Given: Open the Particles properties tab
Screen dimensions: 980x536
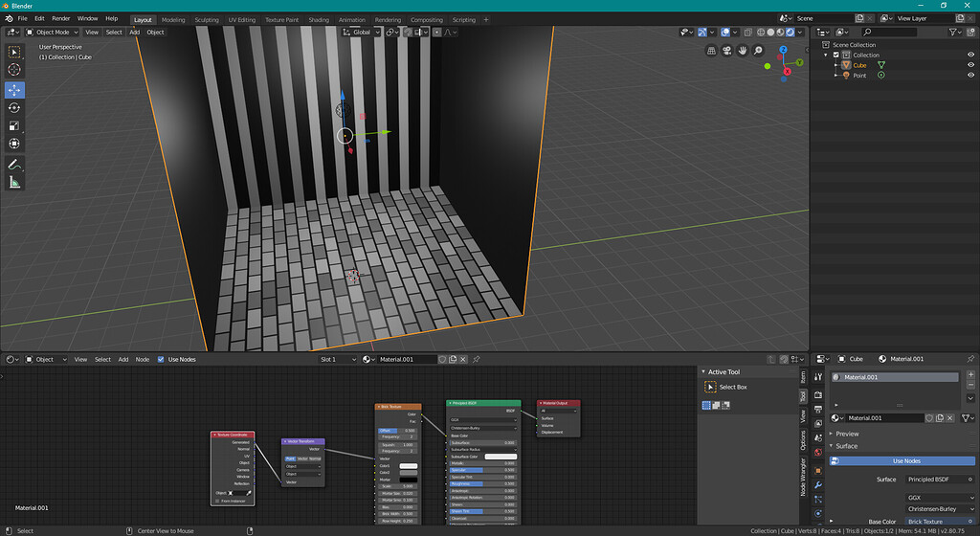Looking at the screenshot, I should click(818, 499).
